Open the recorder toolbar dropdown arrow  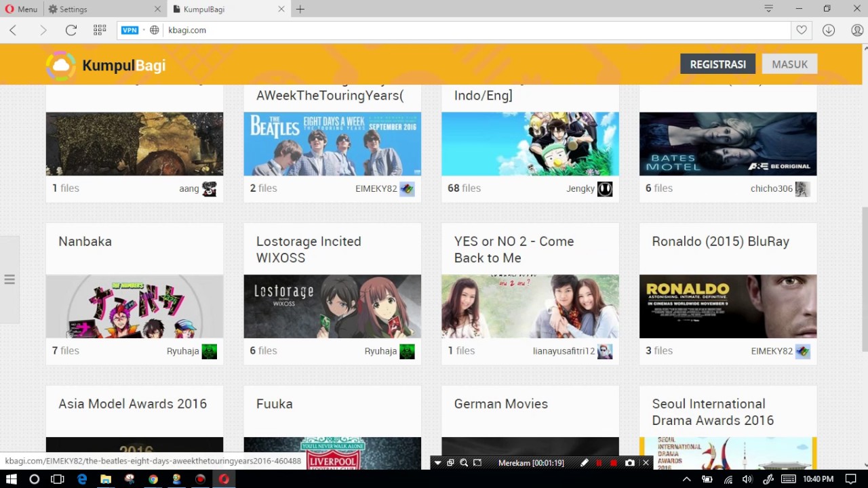point(438,463)
